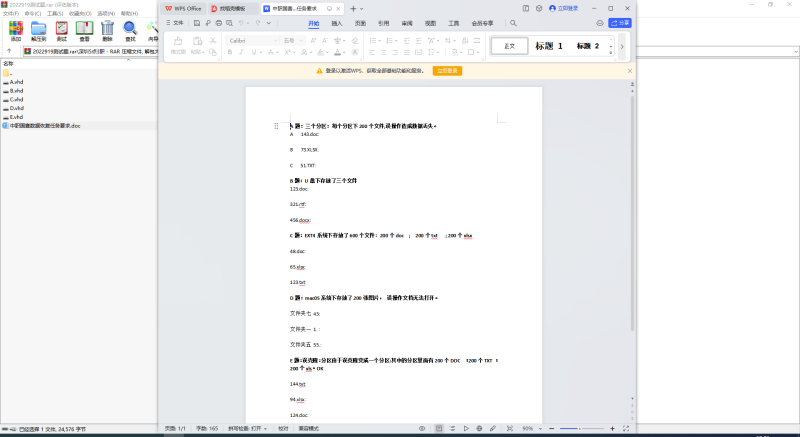The height and width of the screenshot is (437, 800).
Task: Click the search icon in WPS ribbon
Action: 513,22
